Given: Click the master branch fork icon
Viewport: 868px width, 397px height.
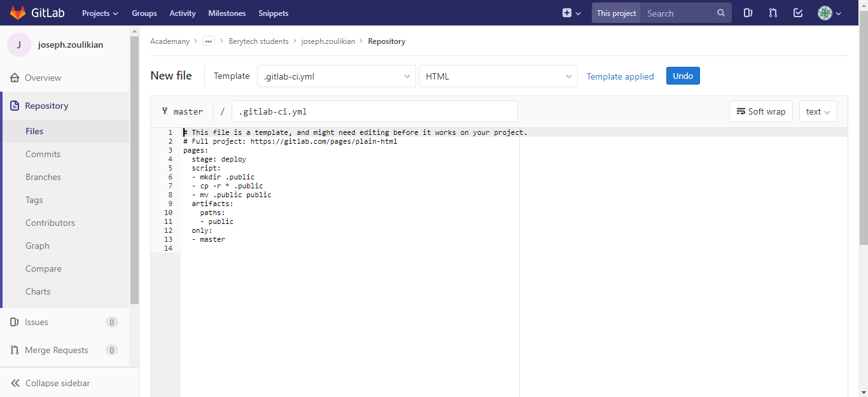Looking at the screenshot, I should tap(165, 111).
